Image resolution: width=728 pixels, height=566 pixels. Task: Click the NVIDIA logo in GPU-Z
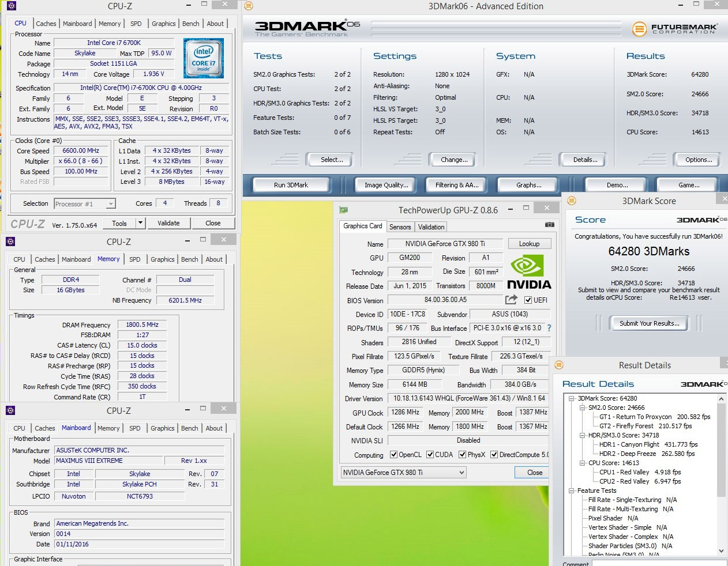point(529,273)
